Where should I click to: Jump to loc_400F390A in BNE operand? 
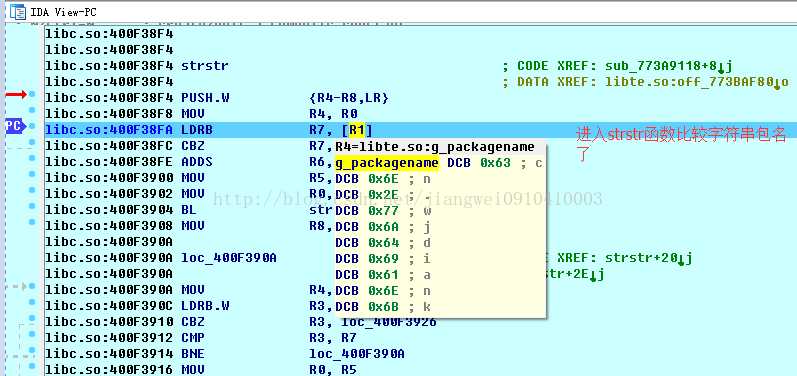click(357, 354)
